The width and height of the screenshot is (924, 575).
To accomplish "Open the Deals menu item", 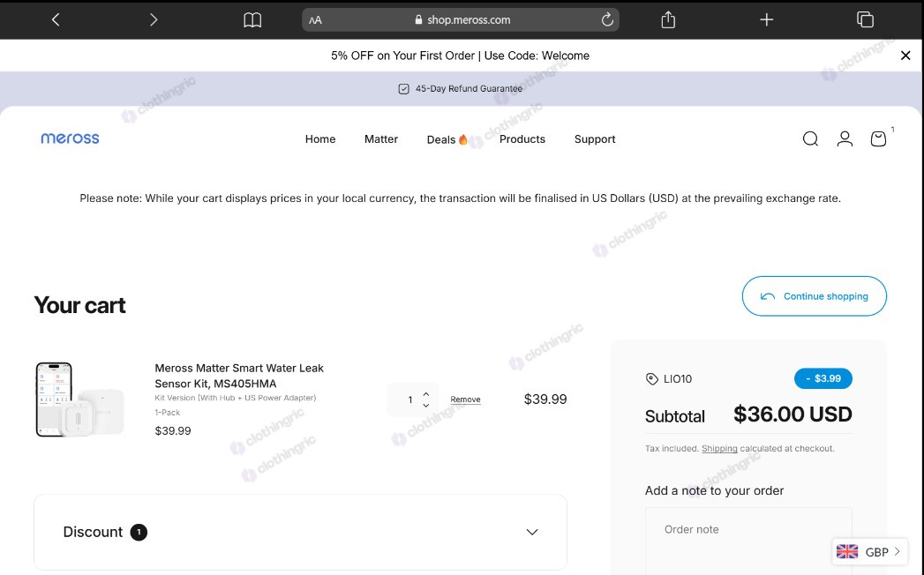I will click(x=447, y=139).
